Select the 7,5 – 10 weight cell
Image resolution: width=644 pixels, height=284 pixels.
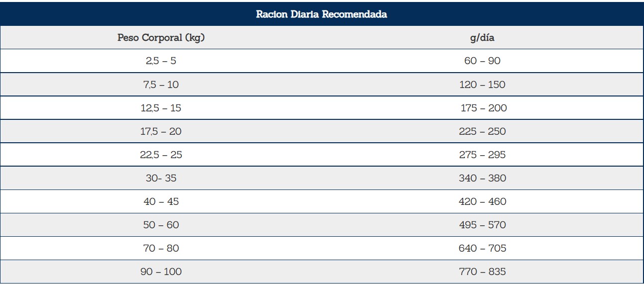162,85
